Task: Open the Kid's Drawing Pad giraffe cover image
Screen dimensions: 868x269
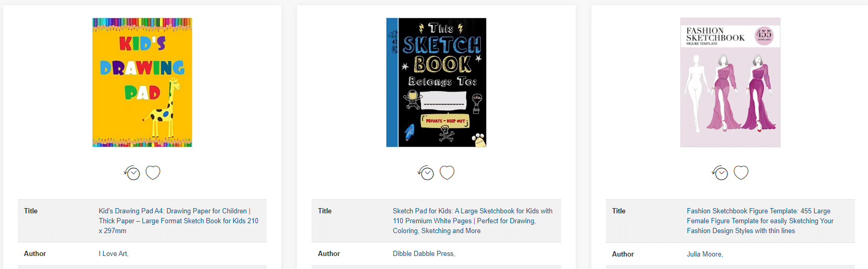Action: pos(142,82)
